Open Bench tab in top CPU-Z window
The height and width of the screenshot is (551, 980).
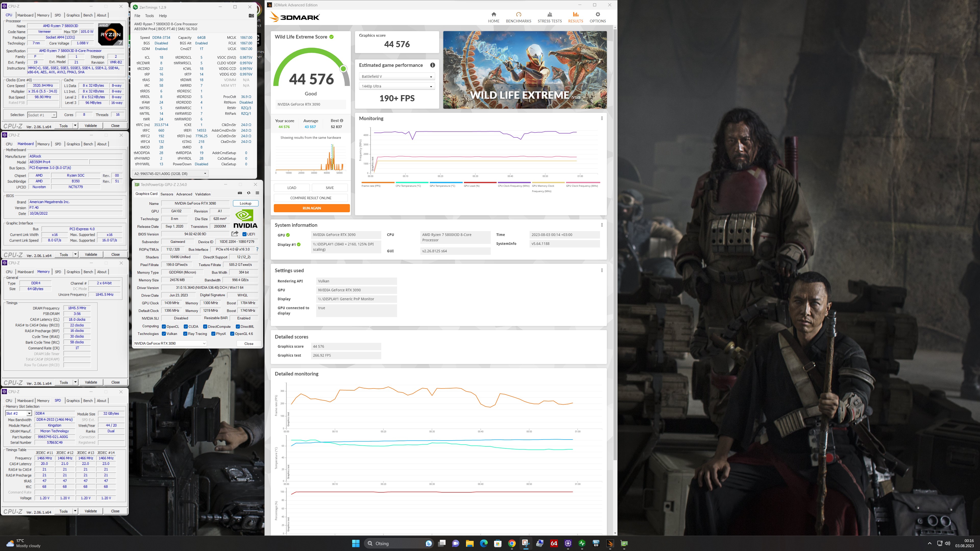point(88,15)
